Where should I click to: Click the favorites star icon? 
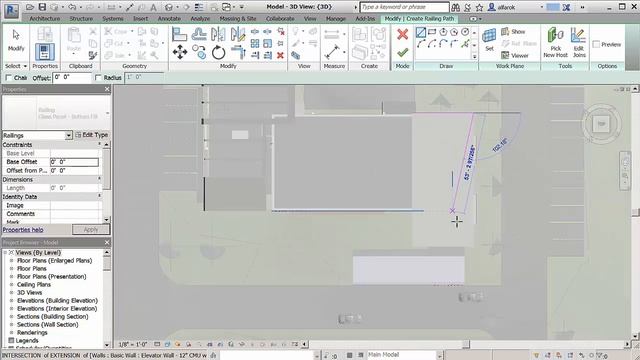[479, 7]
